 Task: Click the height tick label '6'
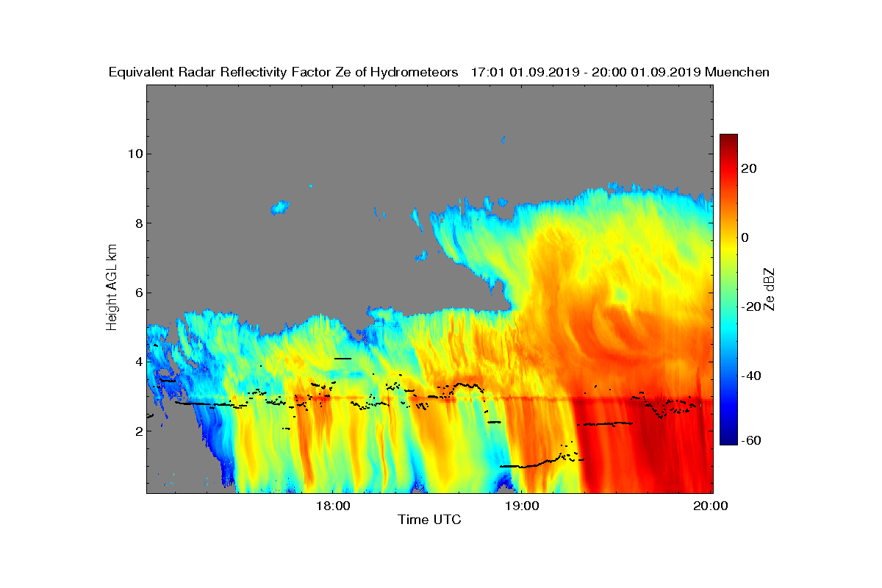point(137,293)
